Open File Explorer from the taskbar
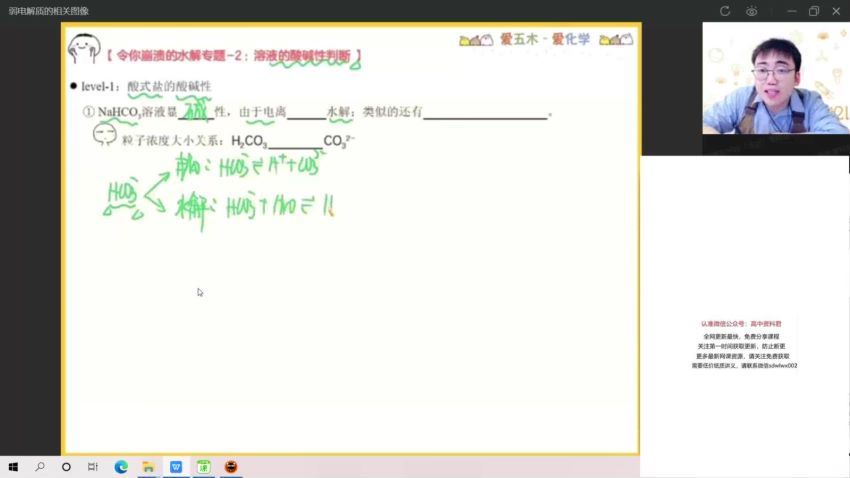Screen dimensions: 850x478 tap(149, 467)
